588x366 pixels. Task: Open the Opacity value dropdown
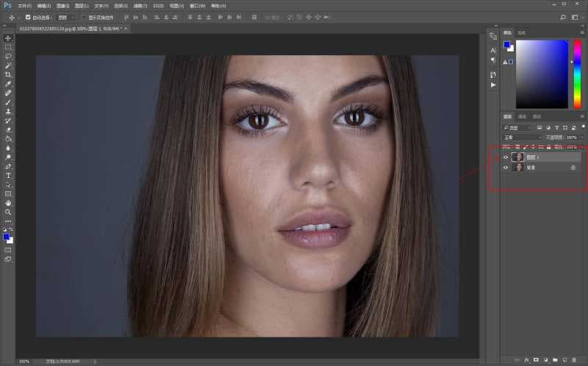(x=583, y=137)
